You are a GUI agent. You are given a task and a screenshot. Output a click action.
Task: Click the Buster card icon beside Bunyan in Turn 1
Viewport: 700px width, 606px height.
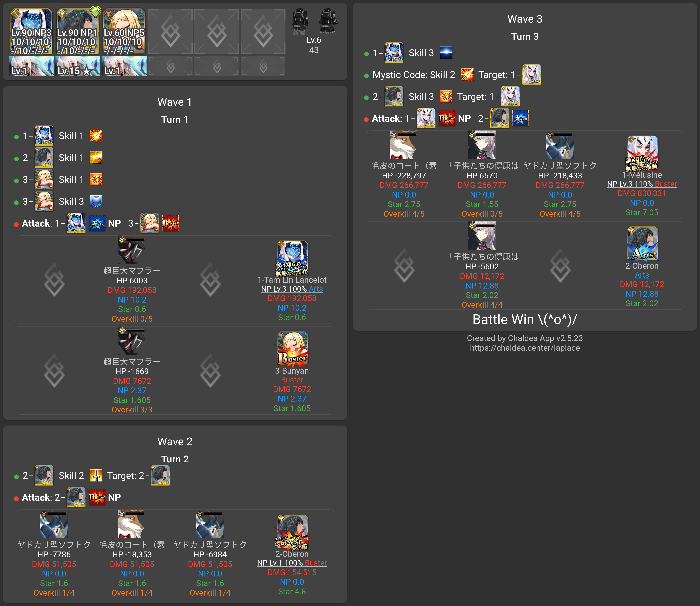[170, 223]
